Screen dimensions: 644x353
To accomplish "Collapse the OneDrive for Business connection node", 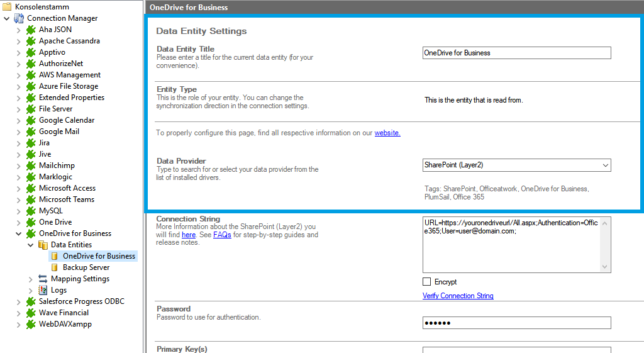I will [18, 233].
